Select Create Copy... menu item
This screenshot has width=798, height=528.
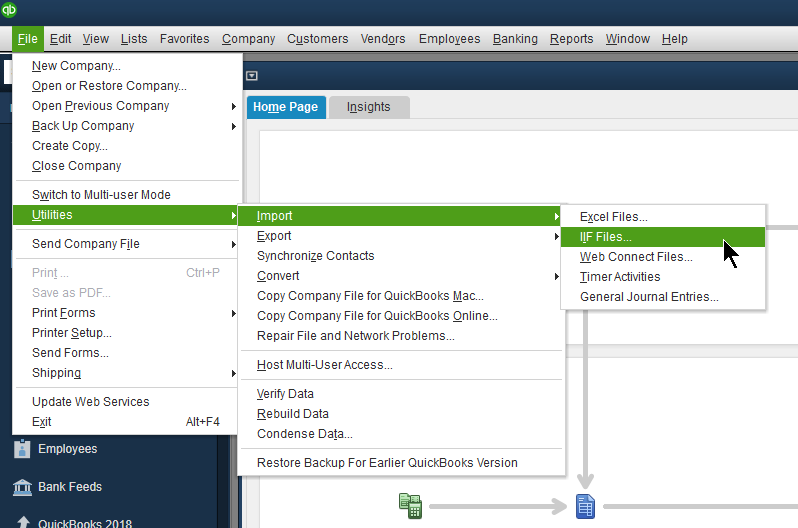126,146
